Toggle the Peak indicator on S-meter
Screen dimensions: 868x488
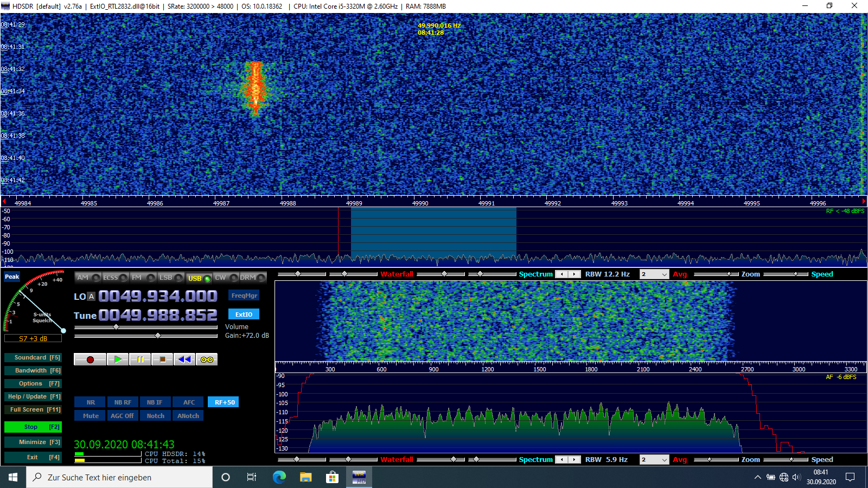pyautogui.click(x=12, y=277)
